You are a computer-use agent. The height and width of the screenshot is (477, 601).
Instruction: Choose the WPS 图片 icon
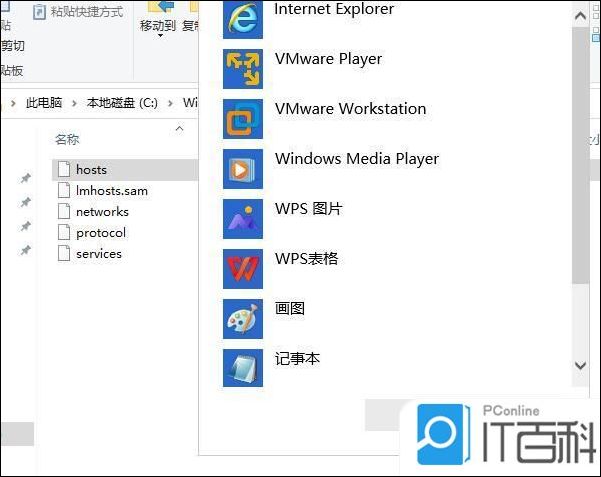pos(243,219)
